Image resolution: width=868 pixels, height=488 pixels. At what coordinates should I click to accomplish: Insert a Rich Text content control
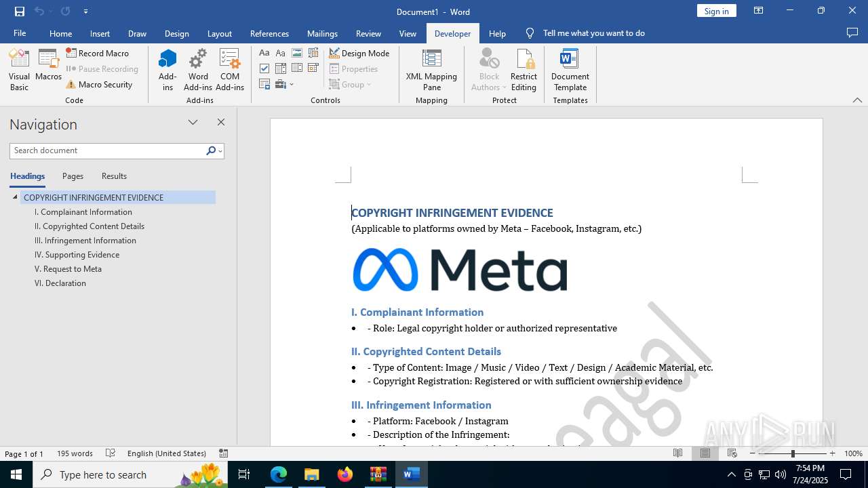click(x=264, y=53)
